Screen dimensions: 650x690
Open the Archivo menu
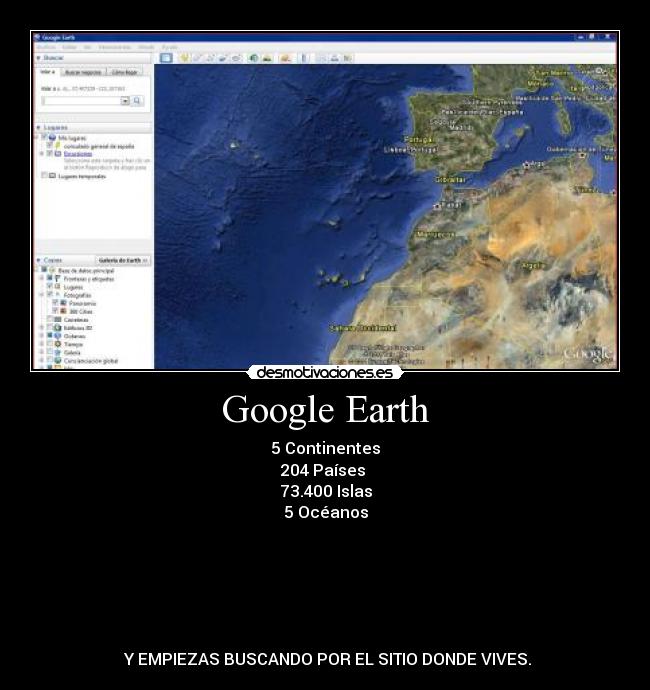46,47
